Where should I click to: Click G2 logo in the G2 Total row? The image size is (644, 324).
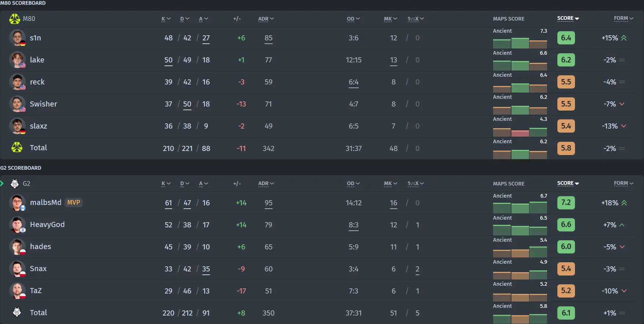coord(17,312)
